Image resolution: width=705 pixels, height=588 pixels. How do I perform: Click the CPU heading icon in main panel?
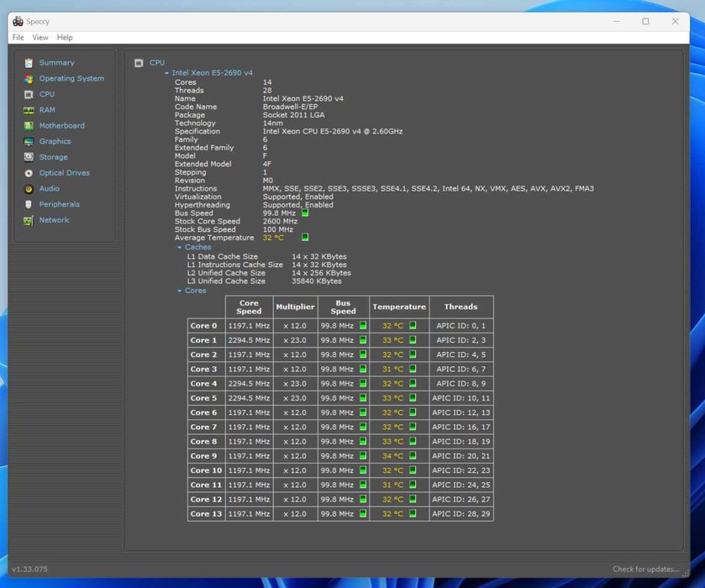(139, 63)
